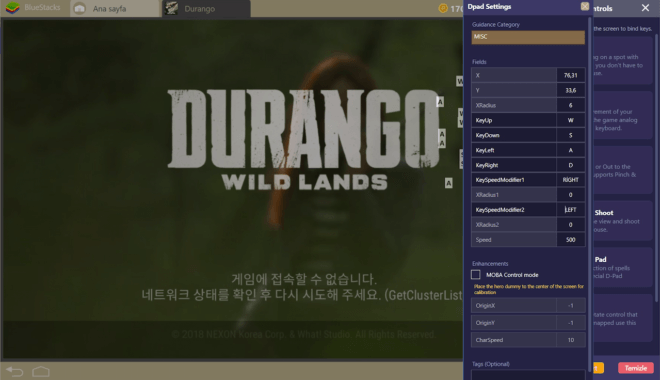Click the CharSpeed value field showing 10

pyautogui.click(x=570, y=340)
